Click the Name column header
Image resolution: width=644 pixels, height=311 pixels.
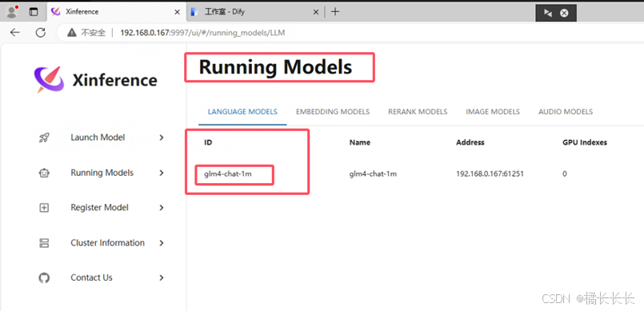(x=360, y=143)
